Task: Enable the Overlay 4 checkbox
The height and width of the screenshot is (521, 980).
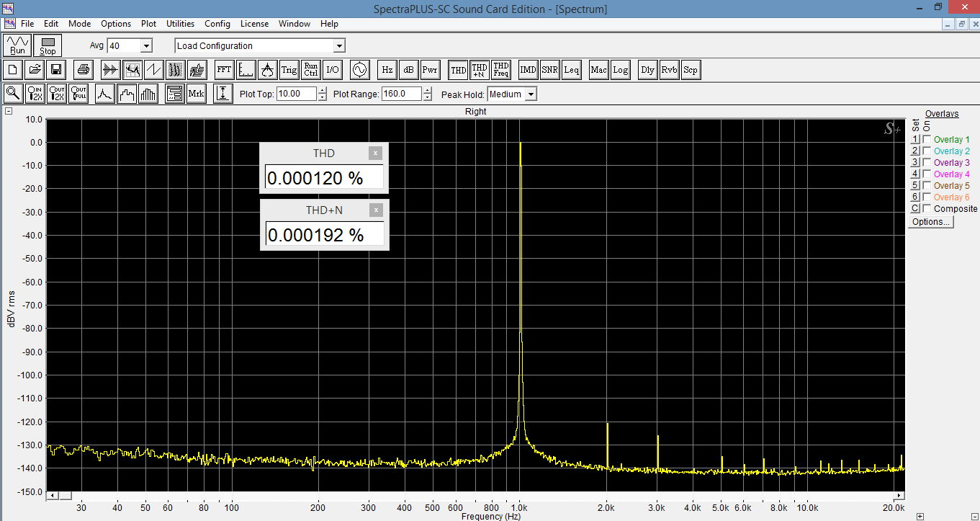Action: click(x=927, y=174)
